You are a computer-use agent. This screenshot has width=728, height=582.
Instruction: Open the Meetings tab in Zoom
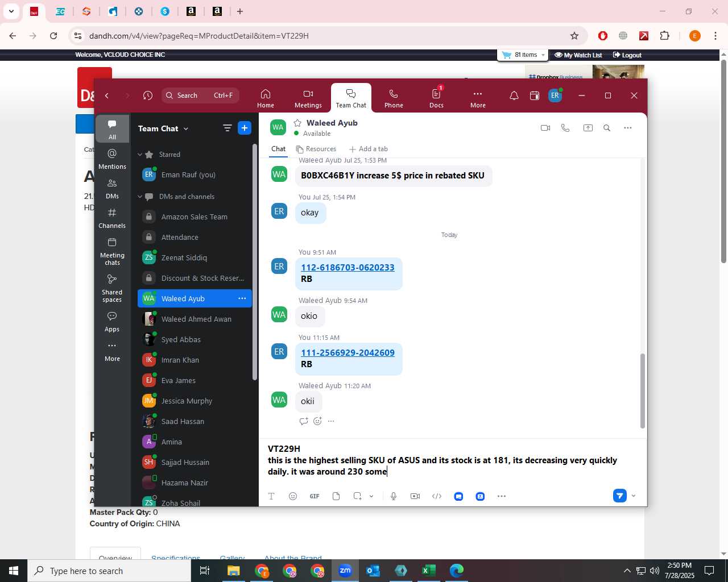308,98
